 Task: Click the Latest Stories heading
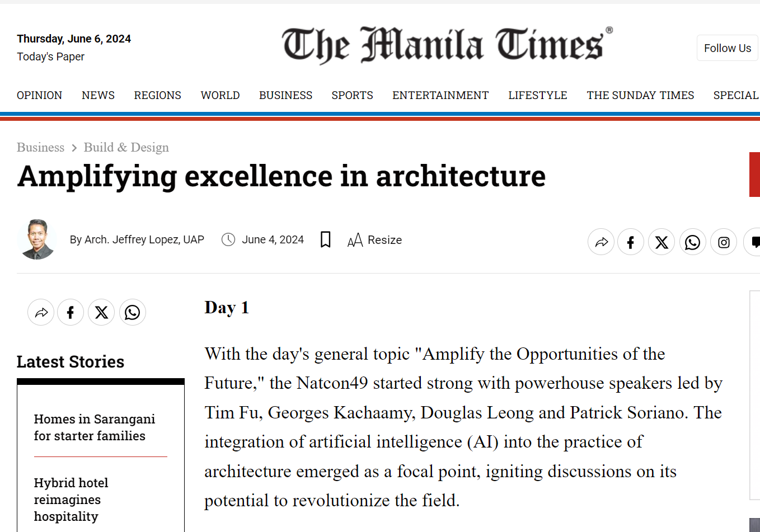pos(71,362)
